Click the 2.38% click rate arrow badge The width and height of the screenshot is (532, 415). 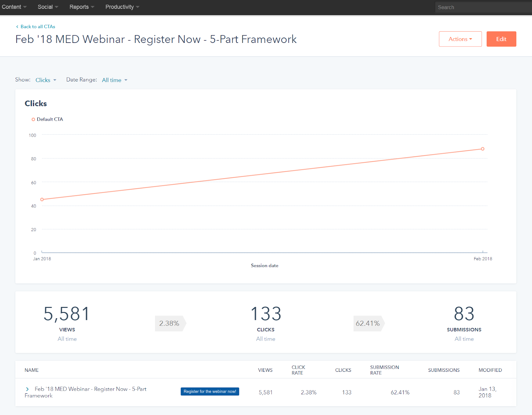click(x=170, y=323)
